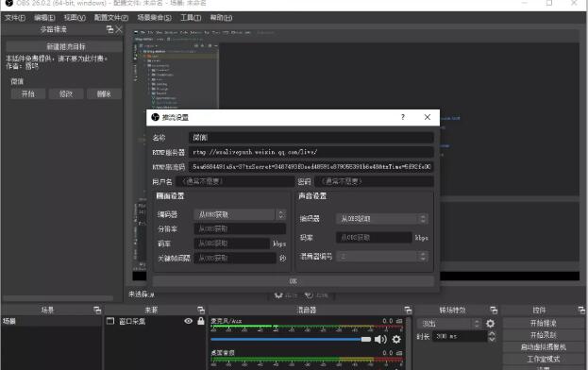Increase transition duration with up arrow

492,333
